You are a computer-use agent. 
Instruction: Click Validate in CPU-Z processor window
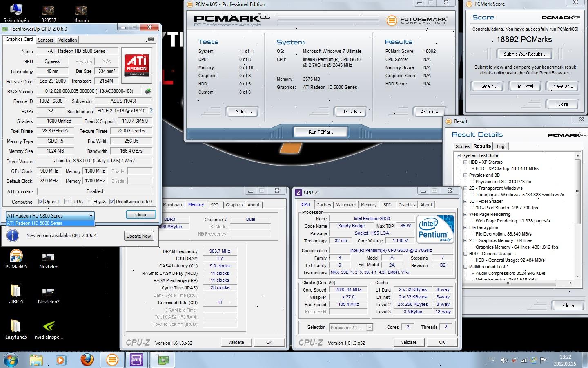[x=409, y=342]
